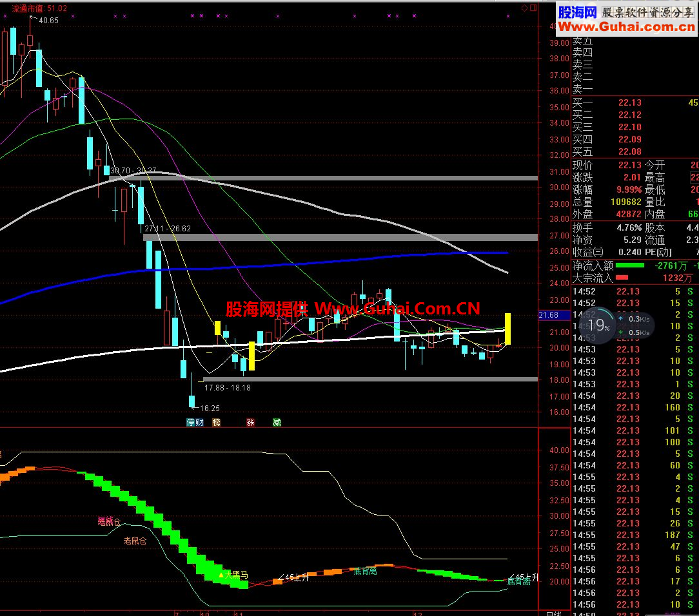
Task: Click the 涨幅 value 9.99%
Action: (x=629, y=189)
